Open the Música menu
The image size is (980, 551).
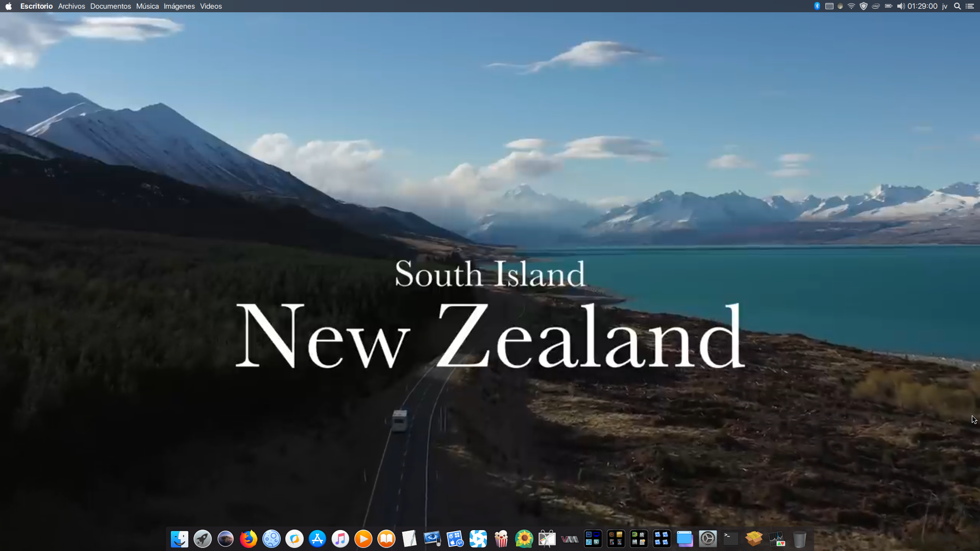[x=148, y=6]
